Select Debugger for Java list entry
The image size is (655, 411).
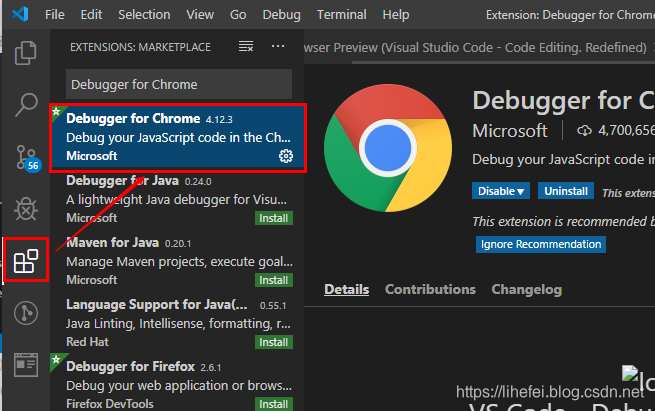[x=178, y=199]
